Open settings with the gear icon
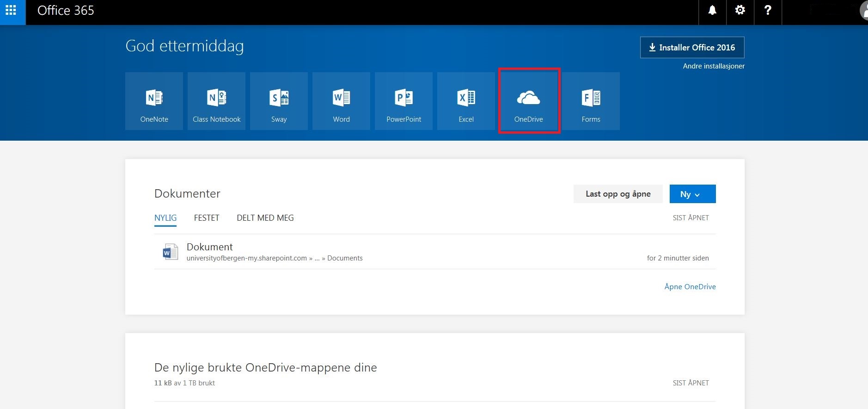868x409 pixels. pos(740,10)
